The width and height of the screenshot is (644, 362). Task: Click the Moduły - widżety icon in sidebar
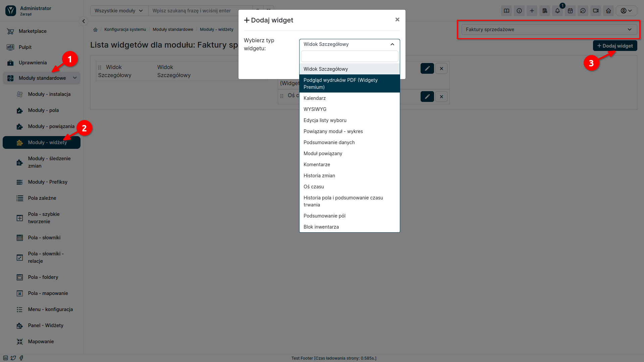(19, 142)
